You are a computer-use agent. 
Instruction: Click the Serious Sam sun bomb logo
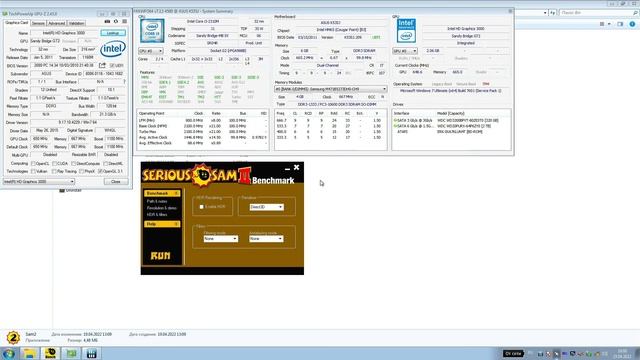202,175
